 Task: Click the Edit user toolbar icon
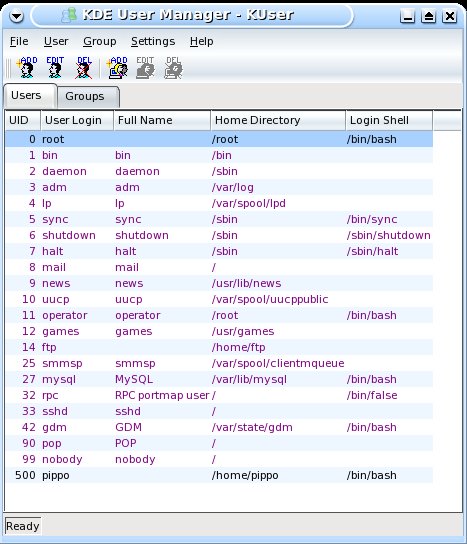click(x=55, y=67)
